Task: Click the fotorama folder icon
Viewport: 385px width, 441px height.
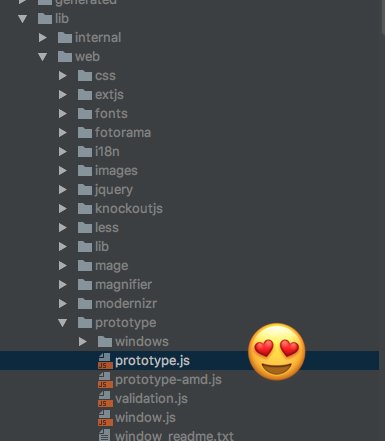Action: 85,132
